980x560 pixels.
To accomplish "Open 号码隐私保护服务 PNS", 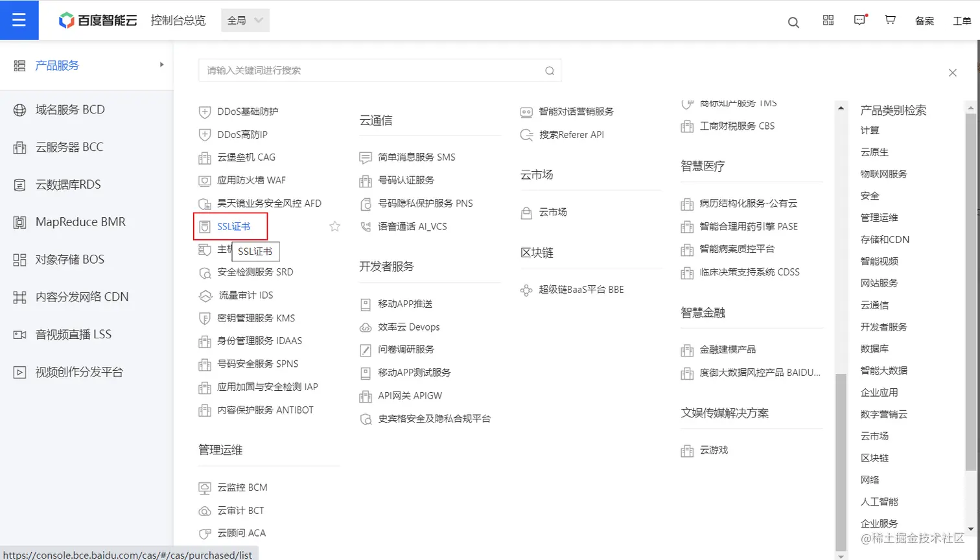I will pos(426,203).
